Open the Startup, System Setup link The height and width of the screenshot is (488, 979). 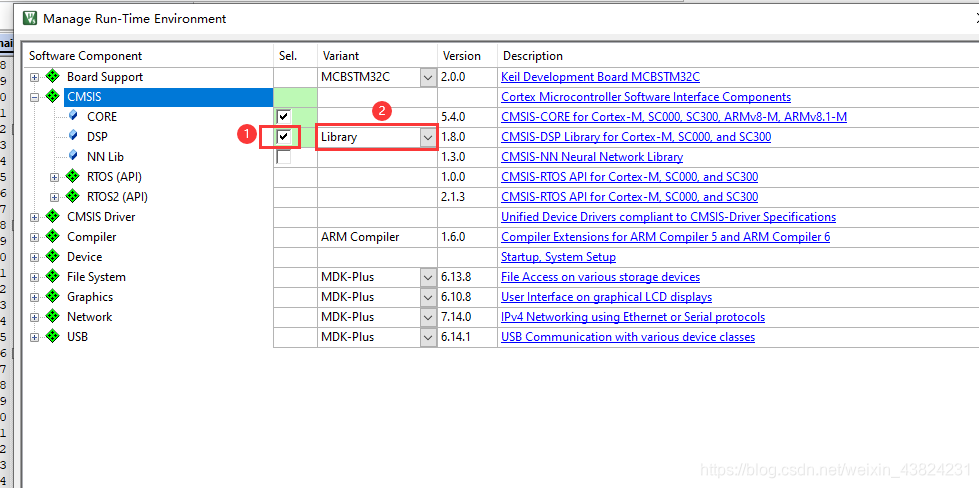coord(558,256)
